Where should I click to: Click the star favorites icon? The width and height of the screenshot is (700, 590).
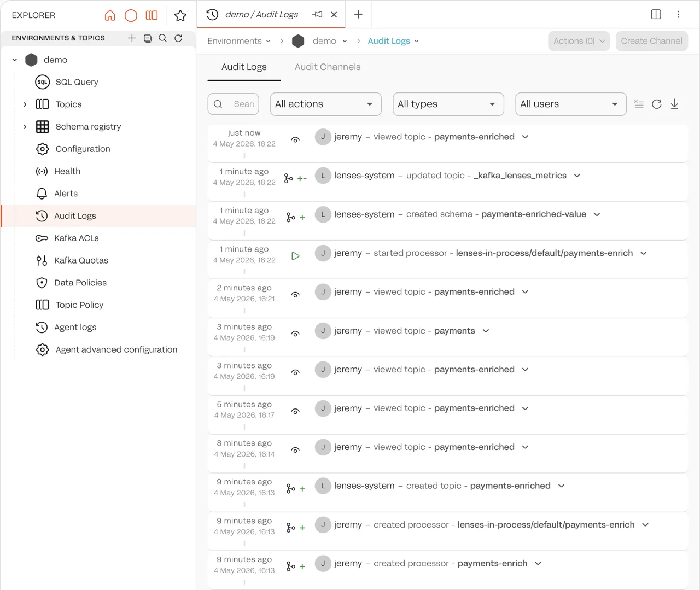click(x=180, y=15)
